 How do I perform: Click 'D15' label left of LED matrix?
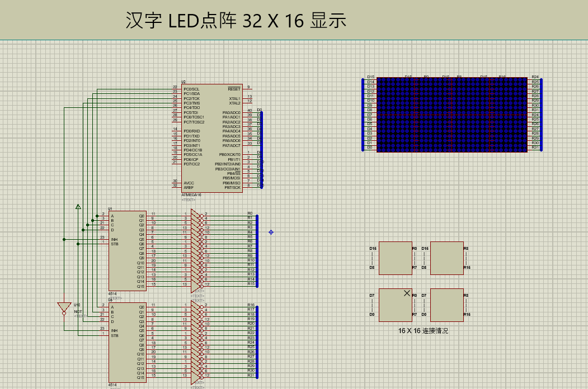pyautogui.click(x=370, y=77)
